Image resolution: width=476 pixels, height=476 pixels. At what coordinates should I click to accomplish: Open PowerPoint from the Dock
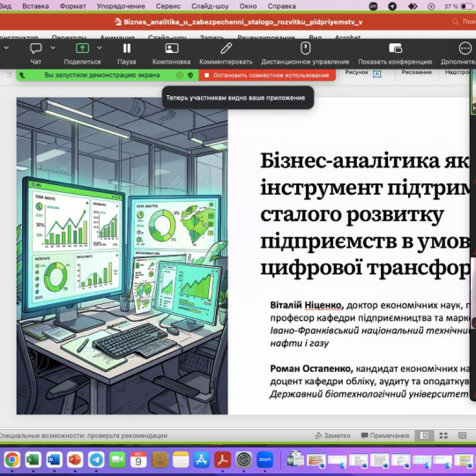click(x=75, y=459)
